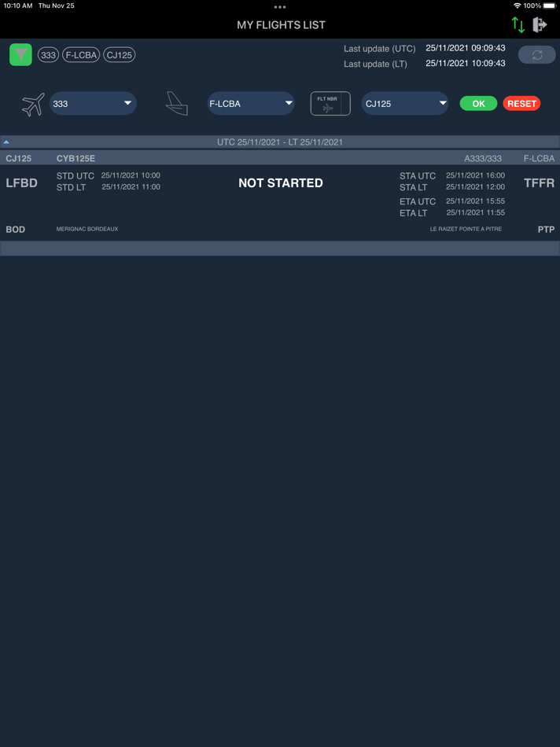
Task: Click Last update LT timestamp 10:09:43
Action: (x=465, y=64)
